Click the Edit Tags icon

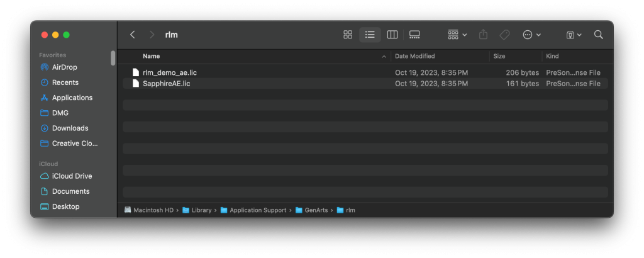coord(504,35)
